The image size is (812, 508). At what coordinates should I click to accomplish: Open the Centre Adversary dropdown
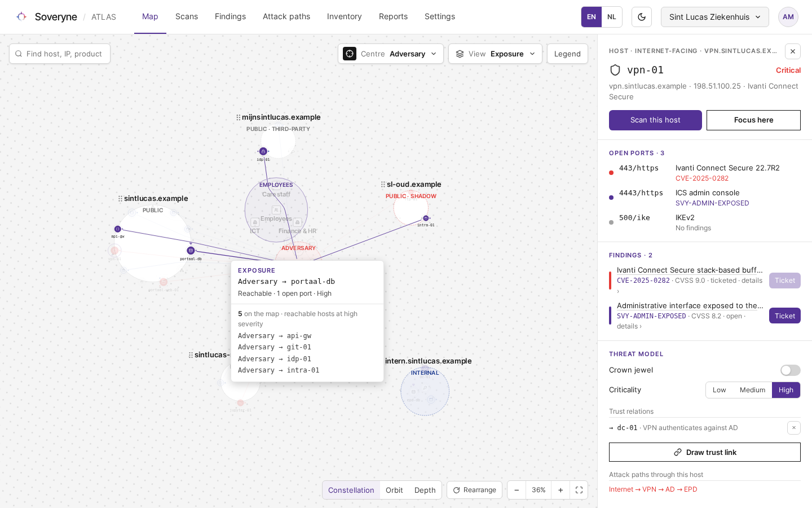click(391, 54)
